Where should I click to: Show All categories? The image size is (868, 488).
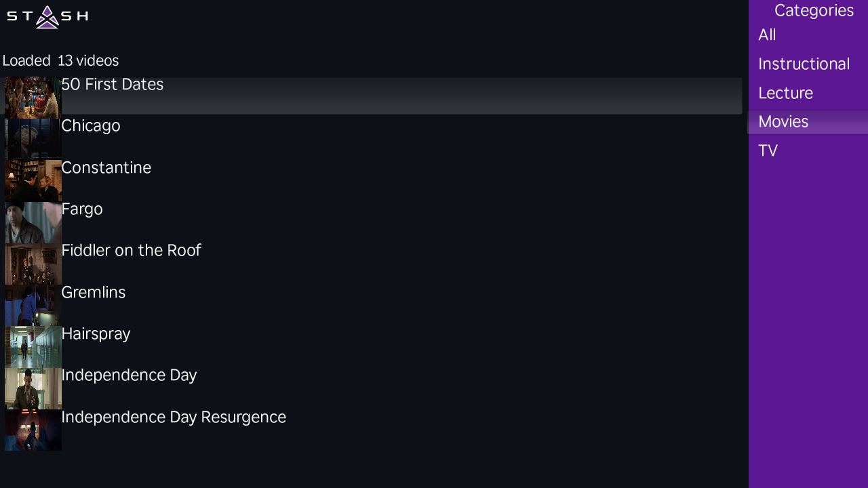click(x=767, y=35)
